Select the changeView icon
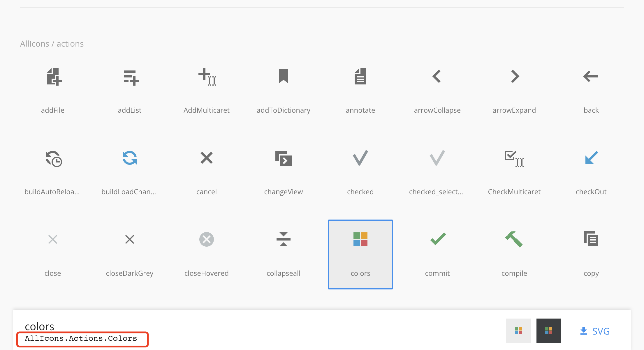 point(284,158)
